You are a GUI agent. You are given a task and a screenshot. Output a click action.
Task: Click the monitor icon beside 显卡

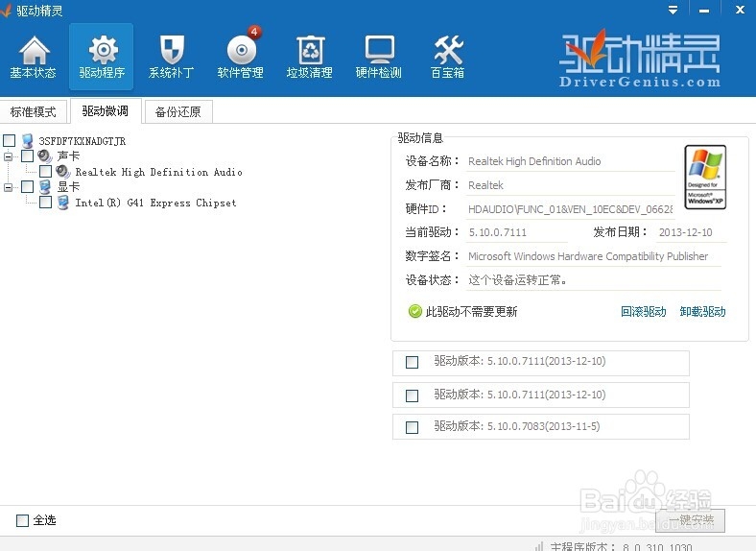click(45, 187)
